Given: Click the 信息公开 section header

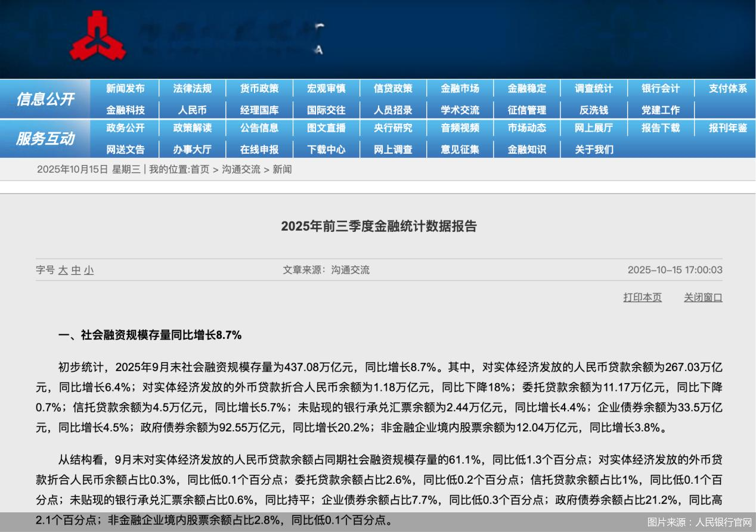Looking at the screenshot, I should (45, 99).
